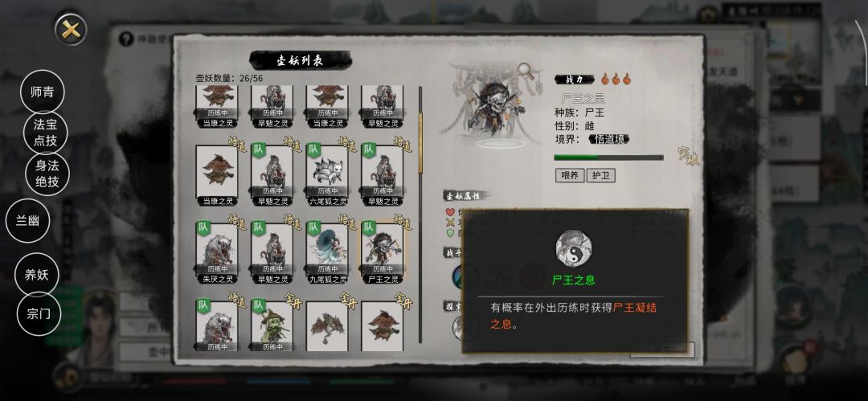Viewport: 868px width, 401px height.
Task: Click the 当康之灵 card in the second row
Action: 217,175
